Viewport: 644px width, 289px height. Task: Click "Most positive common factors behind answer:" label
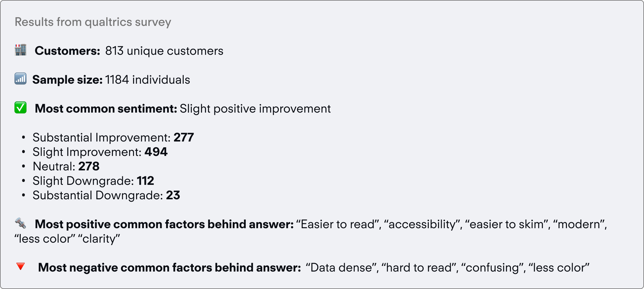(x=164, y=224)
